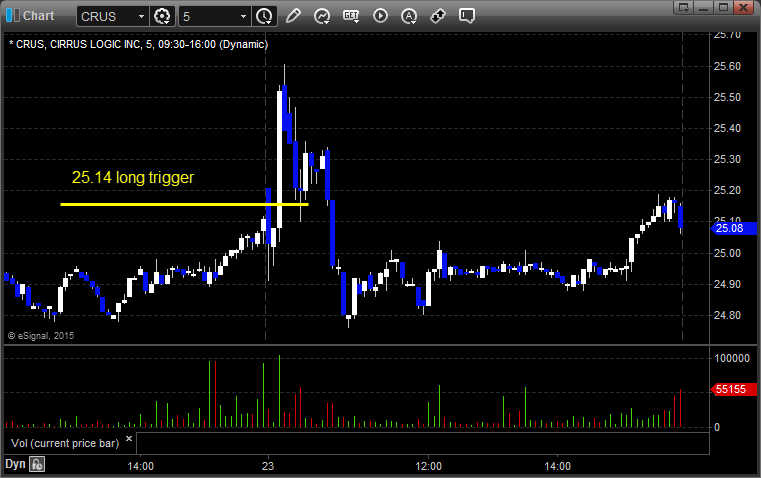Click the 25.08 current price marker

(x=734, y=228)
